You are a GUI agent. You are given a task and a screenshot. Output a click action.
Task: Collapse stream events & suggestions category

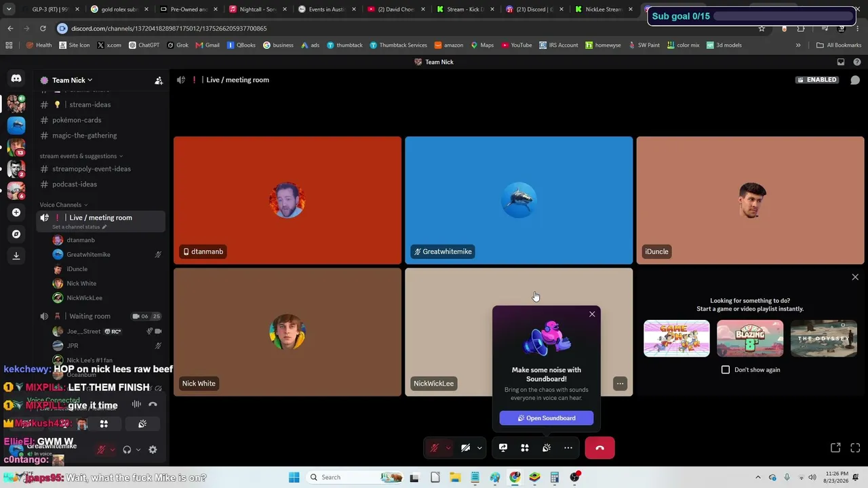pyautogui.click(x=81, y=156)
